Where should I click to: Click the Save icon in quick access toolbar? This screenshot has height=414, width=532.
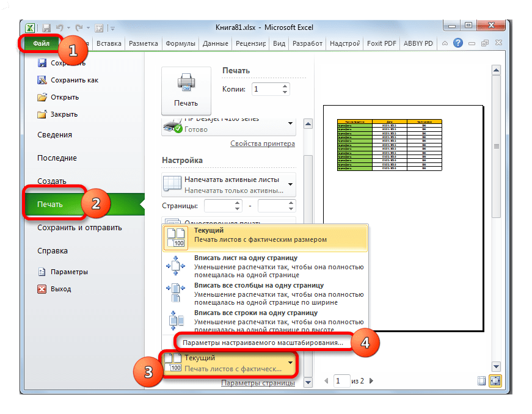tap(46, 28)
